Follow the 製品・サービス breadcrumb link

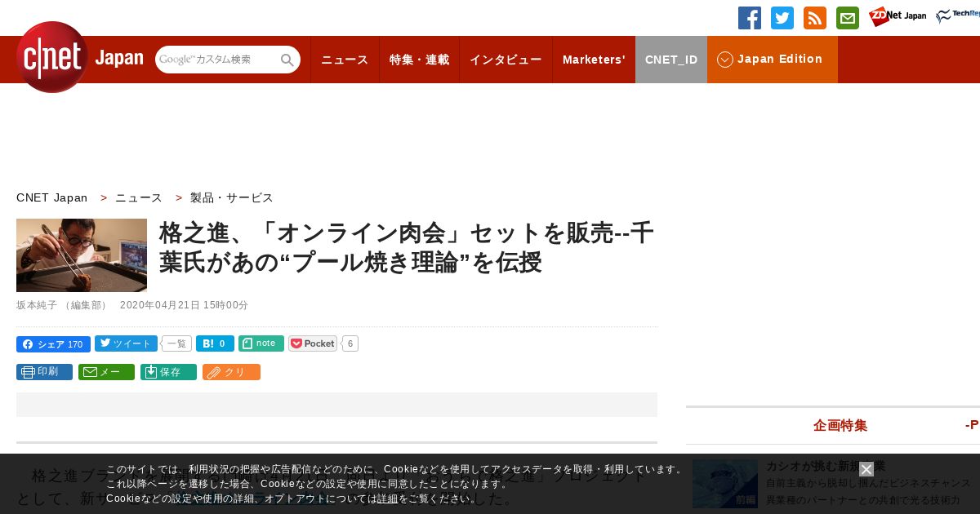tap(232, 197)
